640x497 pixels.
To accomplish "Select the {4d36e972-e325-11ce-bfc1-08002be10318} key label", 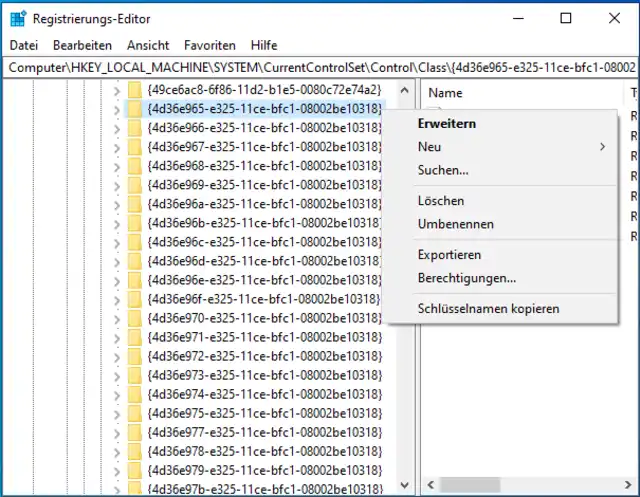I will (264, 357).
